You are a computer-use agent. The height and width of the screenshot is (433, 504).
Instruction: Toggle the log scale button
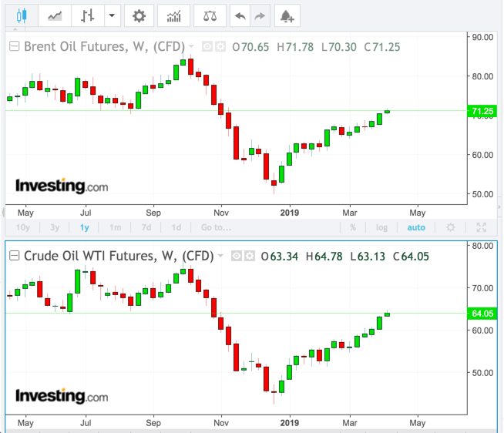point(381,227)
